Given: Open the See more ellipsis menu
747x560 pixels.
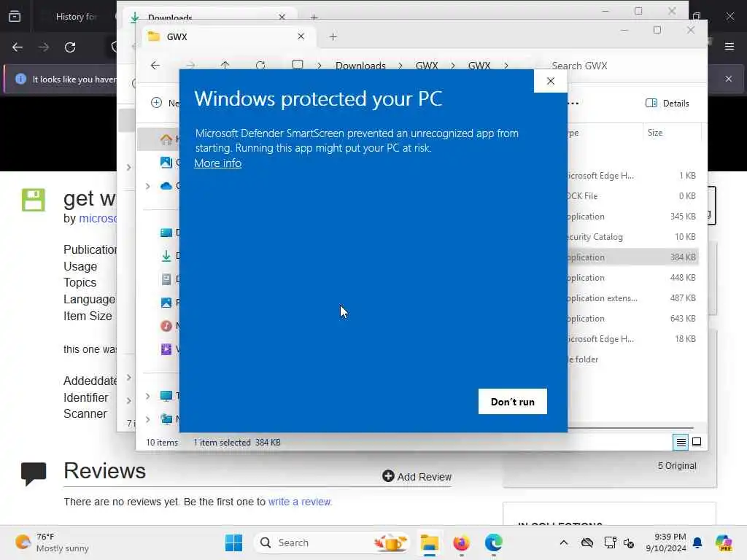Looking at the screenshot, I should pyautogui.click(x=573, y=104).
